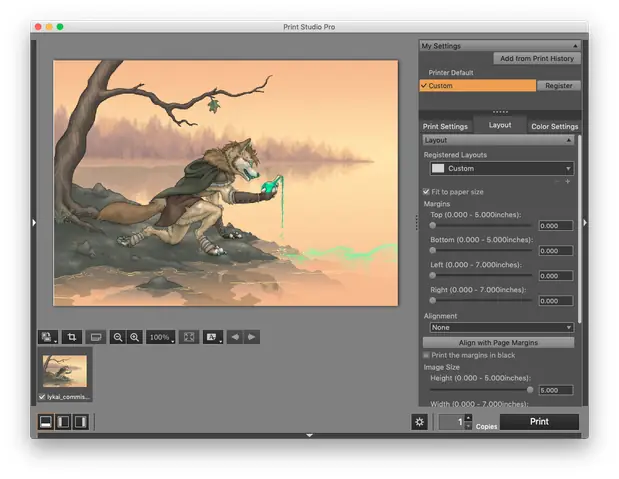The width and height of the screenshot is (619, 479).
Task: Click the Top margin value field
Action: coord(556,225)
